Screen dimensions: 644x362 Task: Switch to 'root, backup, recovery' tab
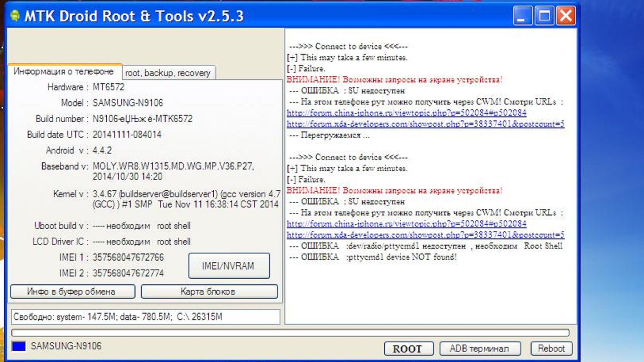pos(168,73)
